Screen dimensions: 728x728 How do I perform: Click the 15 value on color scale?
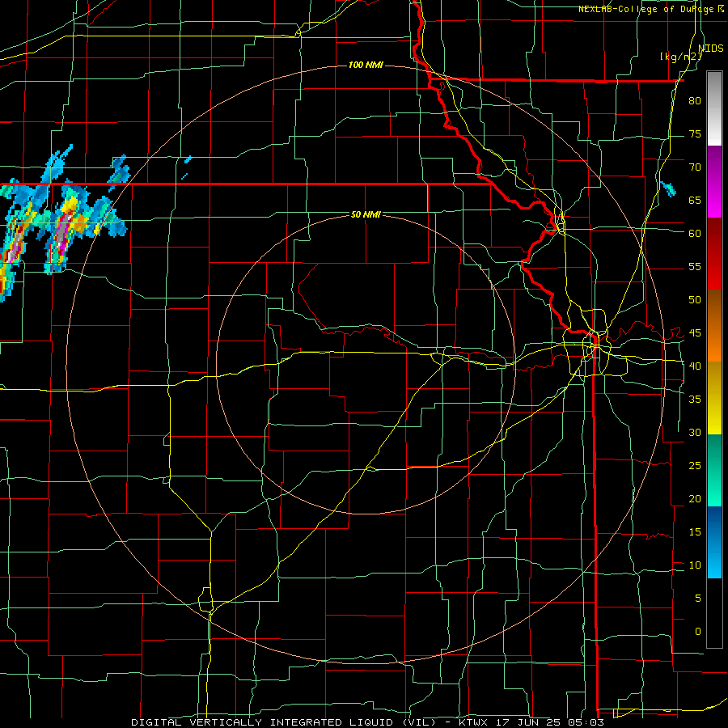click(x=695, y=532)
